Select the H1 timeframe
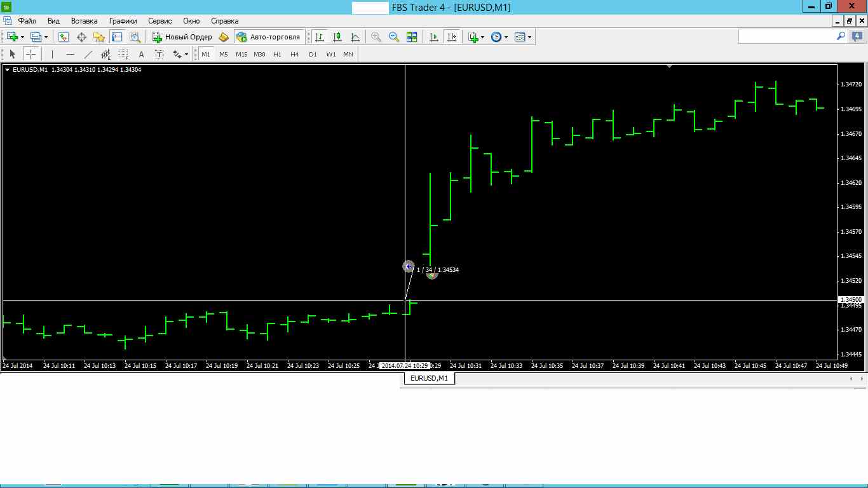The width and height of the screenshot is (868, 488). (277, 54)
